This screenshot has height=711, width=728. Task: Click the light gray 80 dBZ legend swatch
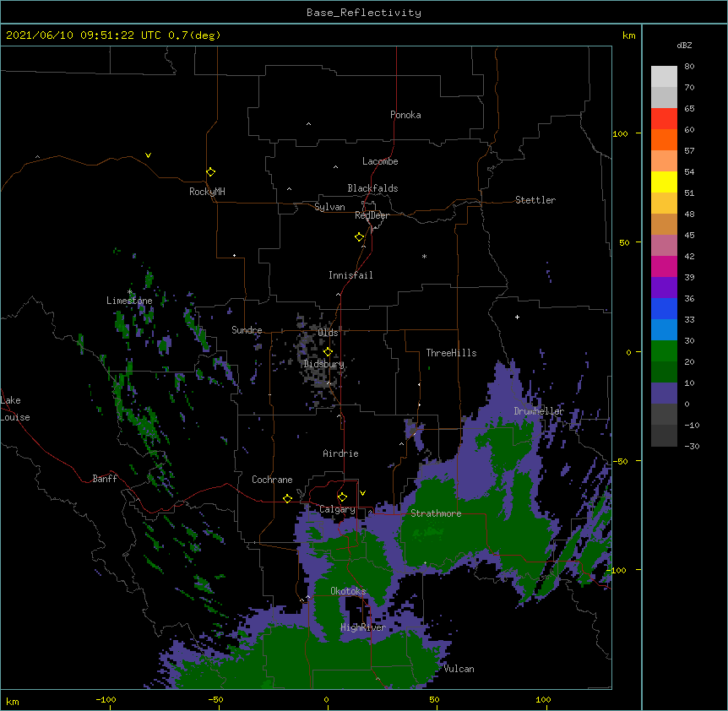pos(664,77)
